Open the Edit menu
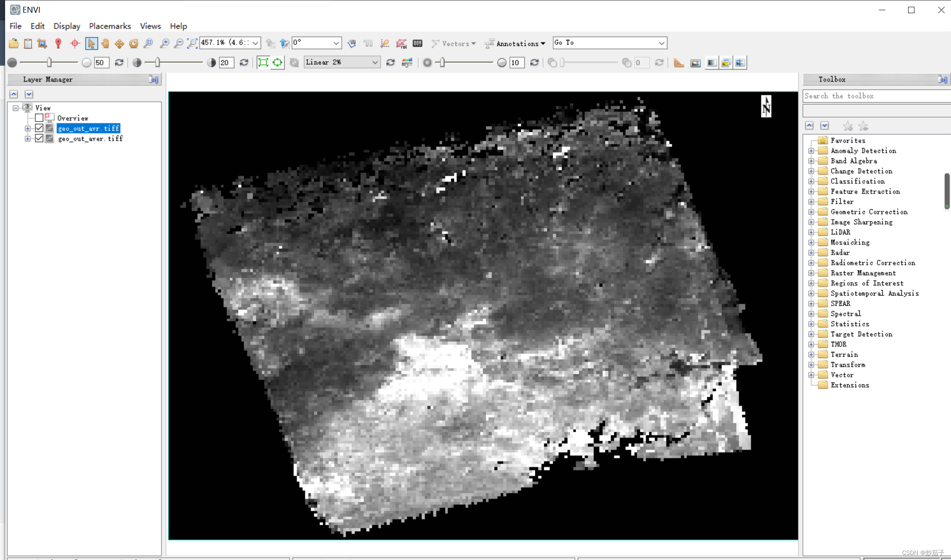This screenshot has height=560, width=951. click(37, 26)
